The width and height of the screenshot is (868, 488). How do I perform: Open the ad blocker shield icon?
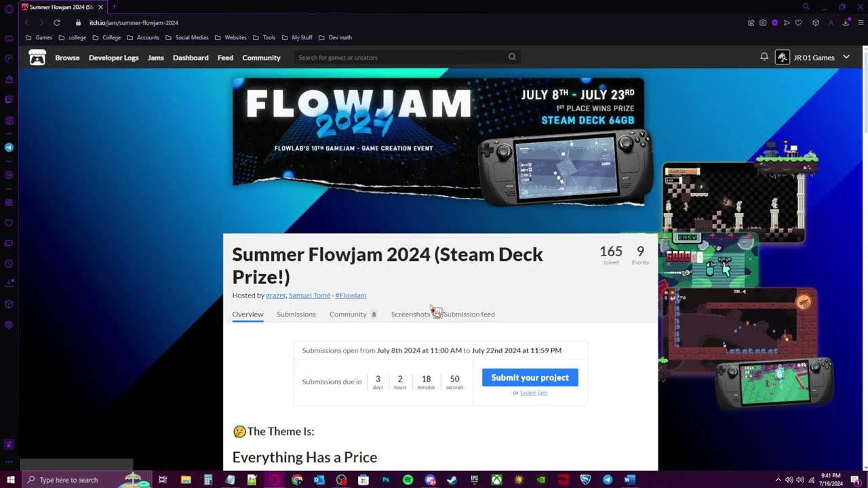coord(774,22)
